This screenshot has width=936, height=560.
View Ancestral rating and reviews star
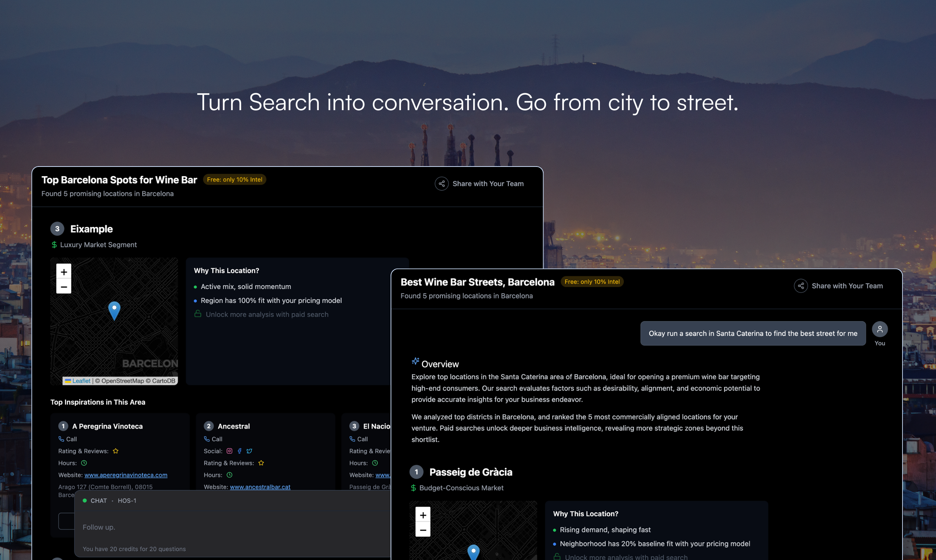click(x=261, y=463)
